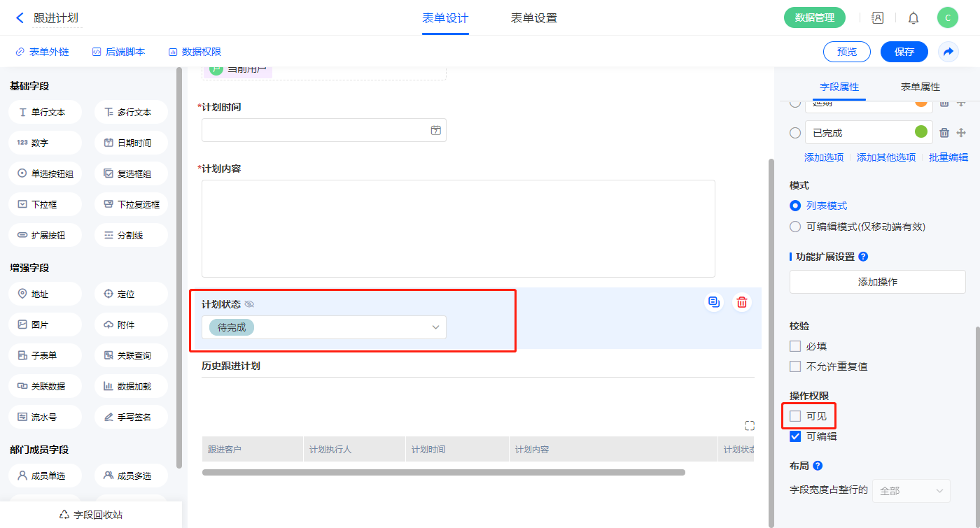Enable the 可见 checkbox
980x528 pixels.
(x=795, y=416)
